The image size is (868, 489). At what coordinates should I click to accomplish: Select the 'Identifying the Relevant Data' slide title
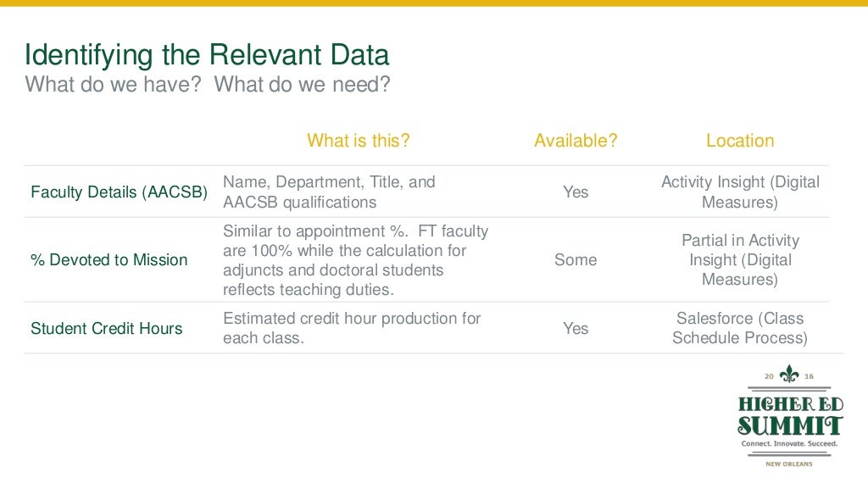pyautogui.click(x=207, y=55)
